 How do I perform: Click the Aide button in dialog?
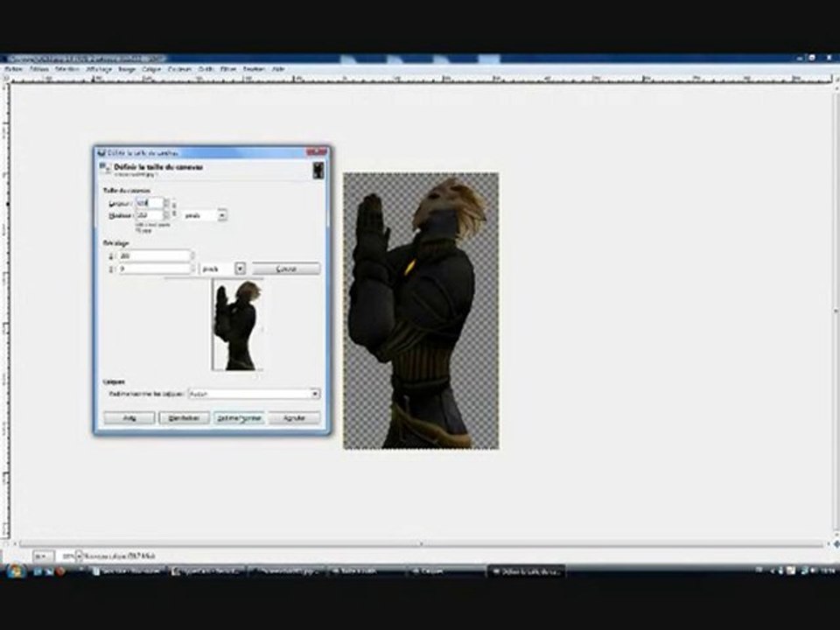point(129,418)
